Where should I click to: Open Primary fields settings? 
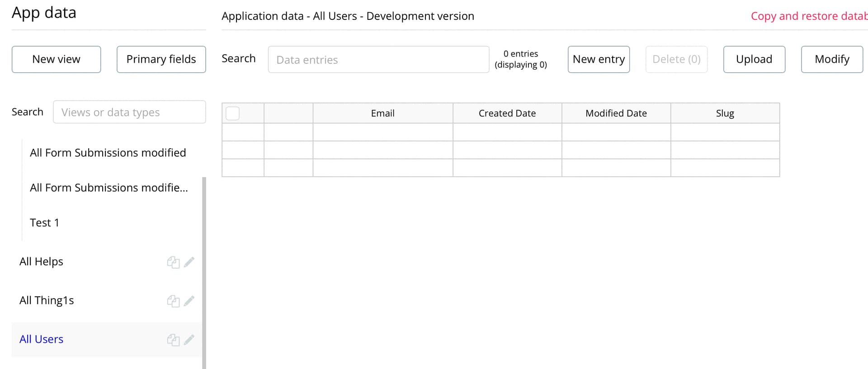pos(161,59)
